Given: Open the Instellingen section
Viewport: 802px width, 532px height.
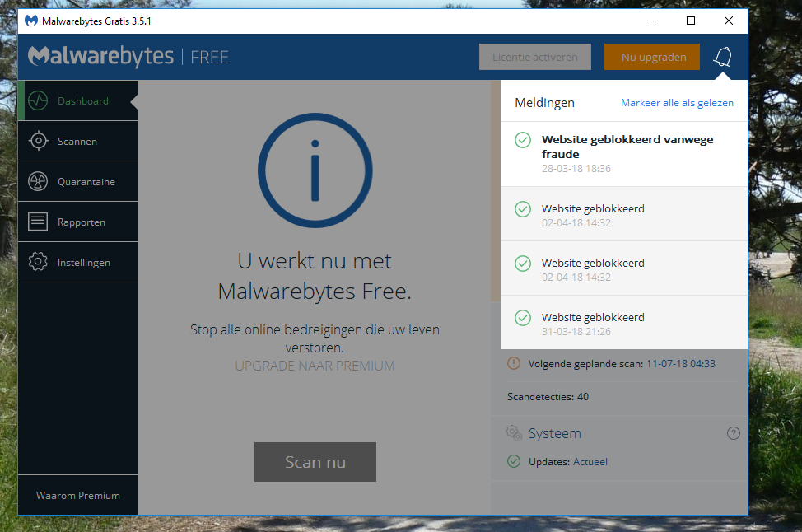Looking at the screenshot, I should coord(78,263).
